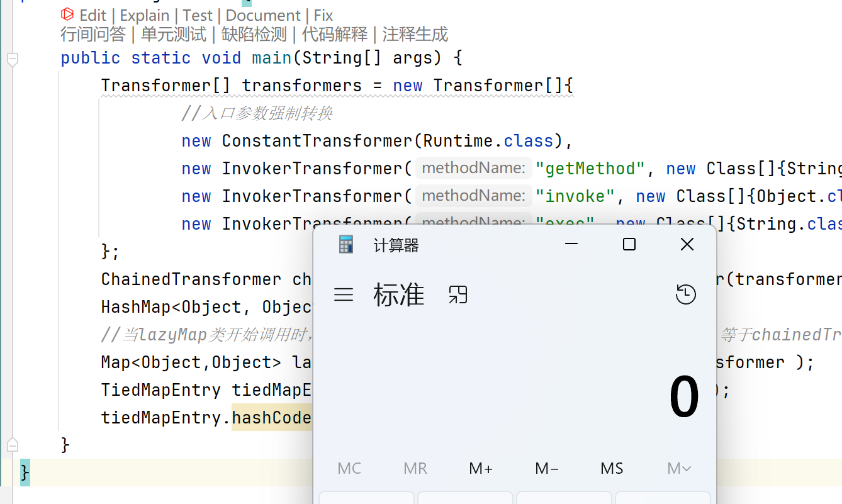Click the Fix code lens link
This screenshot has height=504, width=842.
[x=323, y=15]
